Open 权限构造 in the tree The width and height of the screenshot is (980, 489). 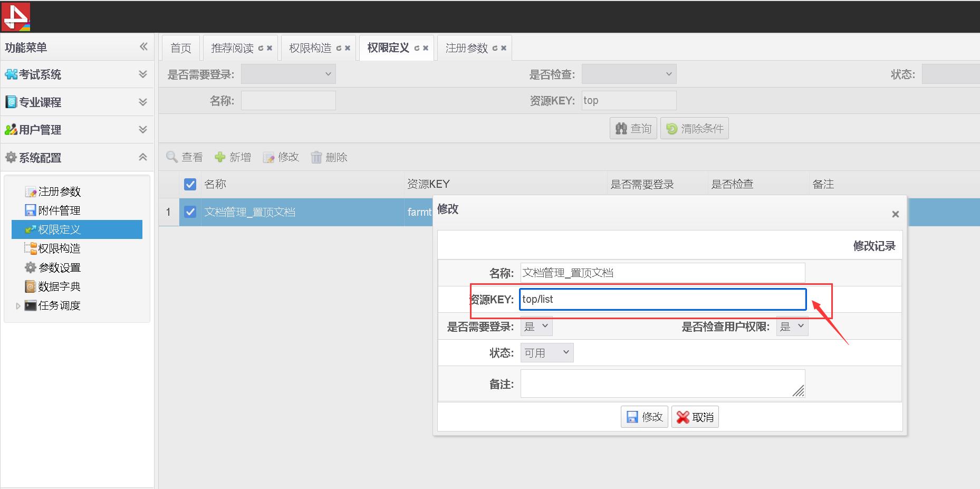point(59,248)
